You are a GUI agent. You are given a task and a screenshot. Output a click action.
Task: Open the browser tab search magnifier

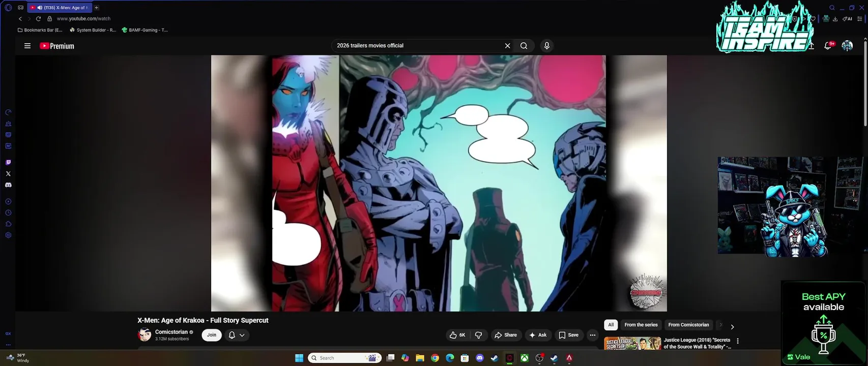(832, 8)
